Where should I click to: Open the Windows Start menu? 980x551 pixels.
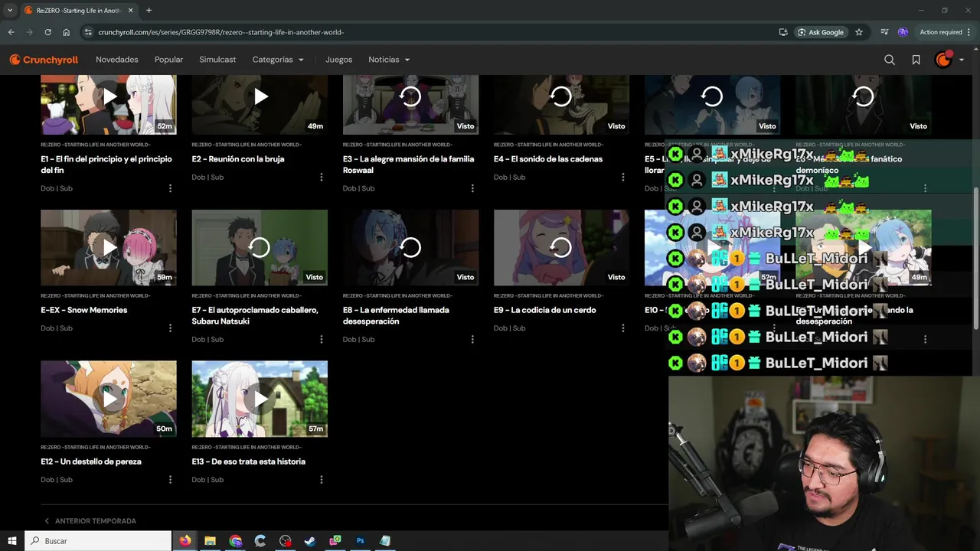pyautogui.click(x=12, y=541)
